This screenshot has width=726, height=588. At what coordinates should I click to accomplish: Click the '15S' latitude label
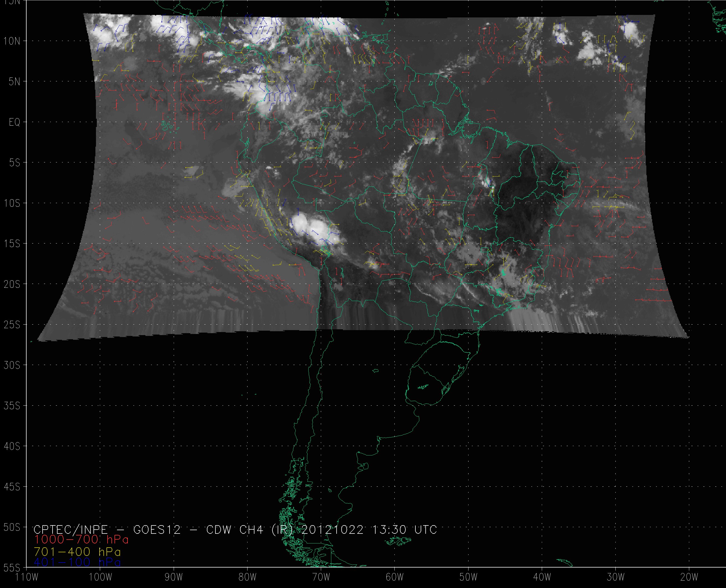(x=12, y=244)
